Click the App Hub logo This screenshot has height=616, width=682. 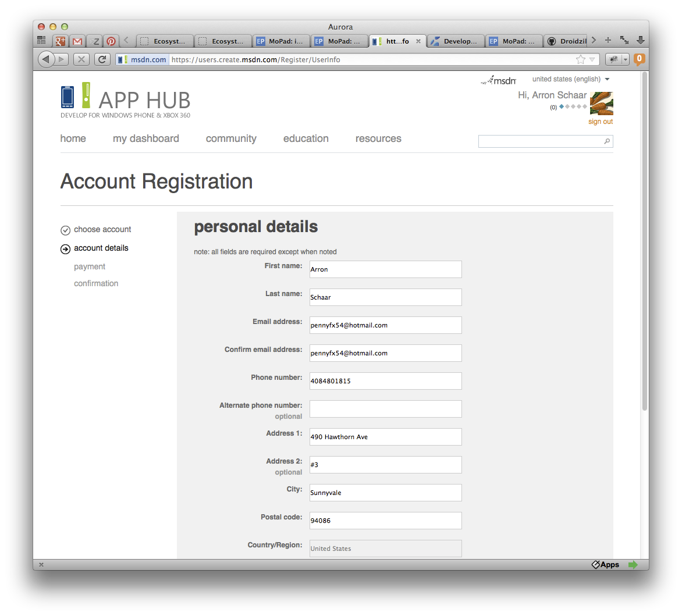coord(125,101)
